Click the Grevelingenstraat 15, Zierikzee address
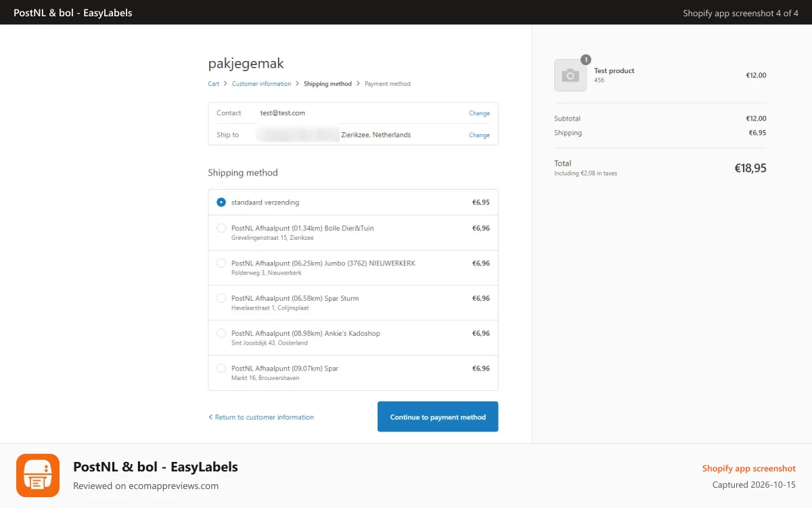 [273, 238]
